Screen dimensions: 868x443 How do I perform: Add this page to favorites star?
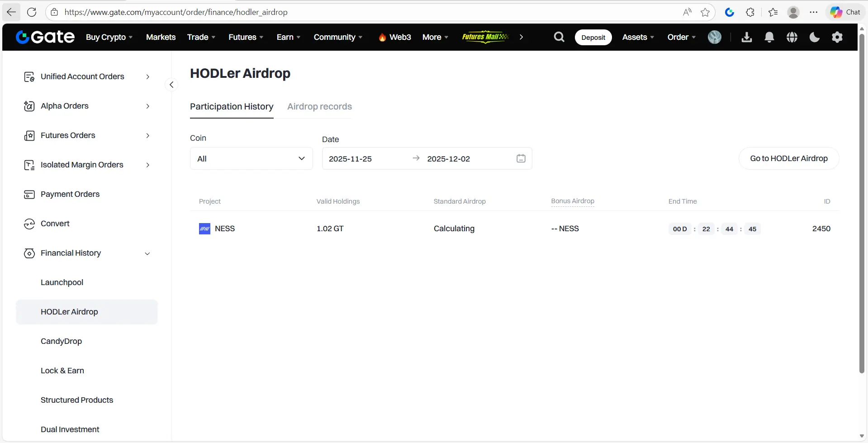coord(705,12)
